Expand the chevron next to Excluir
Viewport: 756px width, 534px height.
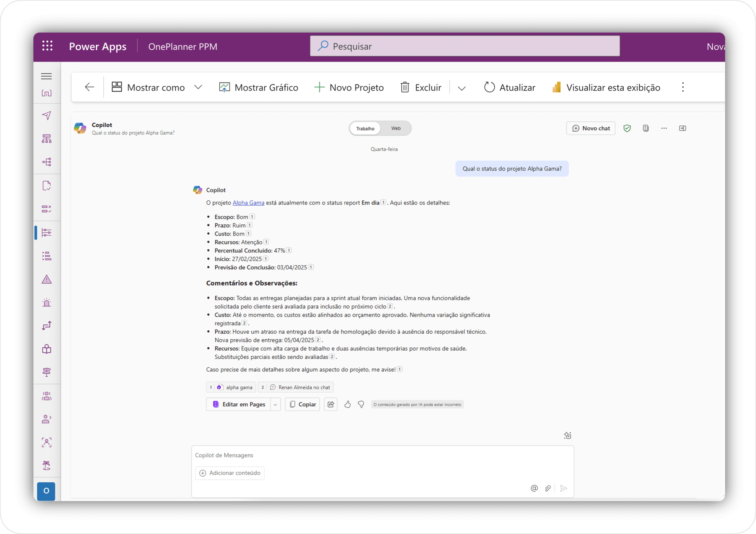click(462, 88)
